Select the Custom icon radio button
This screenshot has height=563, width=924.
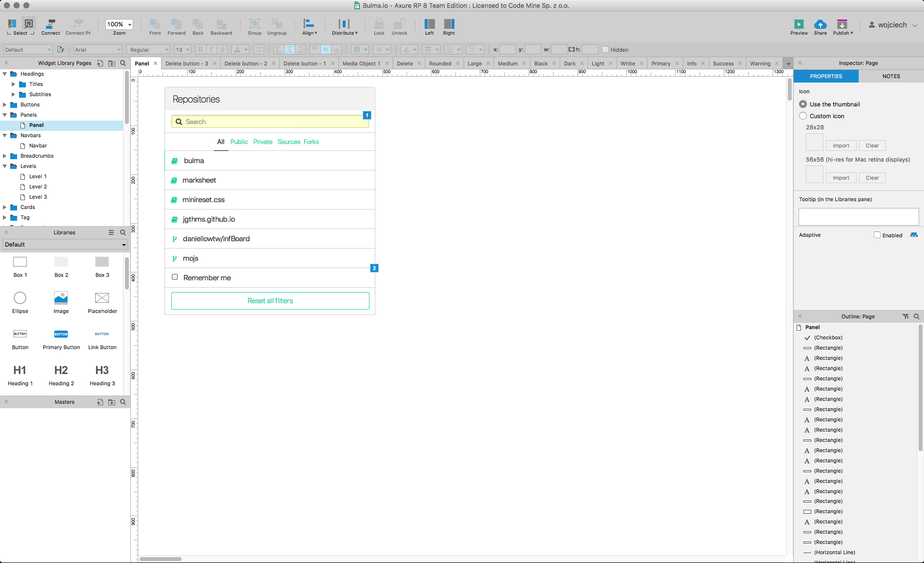(803, 116)
